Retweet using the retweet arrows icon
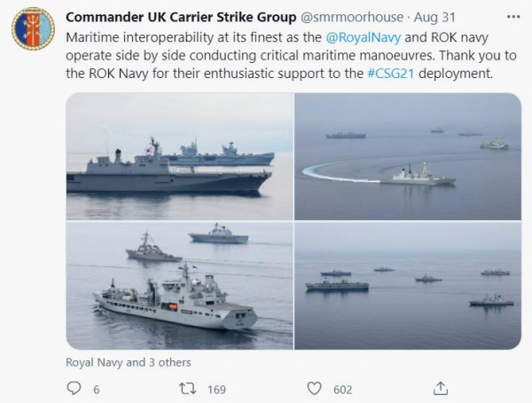 [x=187, y=389]
